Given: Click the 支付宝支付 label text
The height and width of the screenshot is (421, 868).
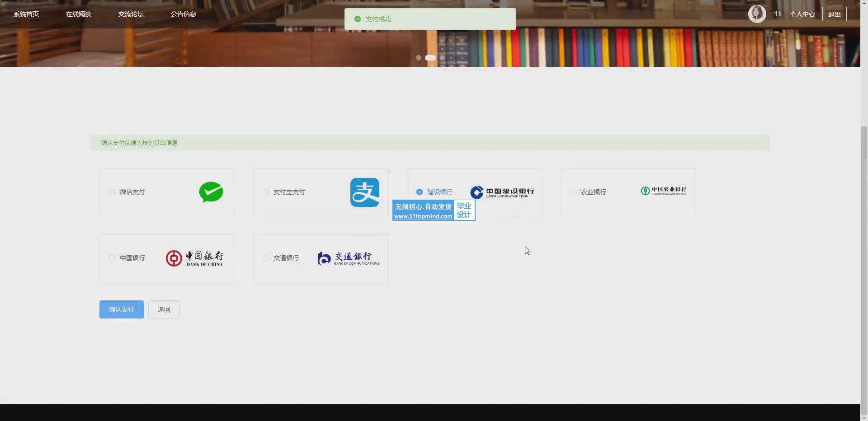Looking at the screenshot, I should point(289,192).
